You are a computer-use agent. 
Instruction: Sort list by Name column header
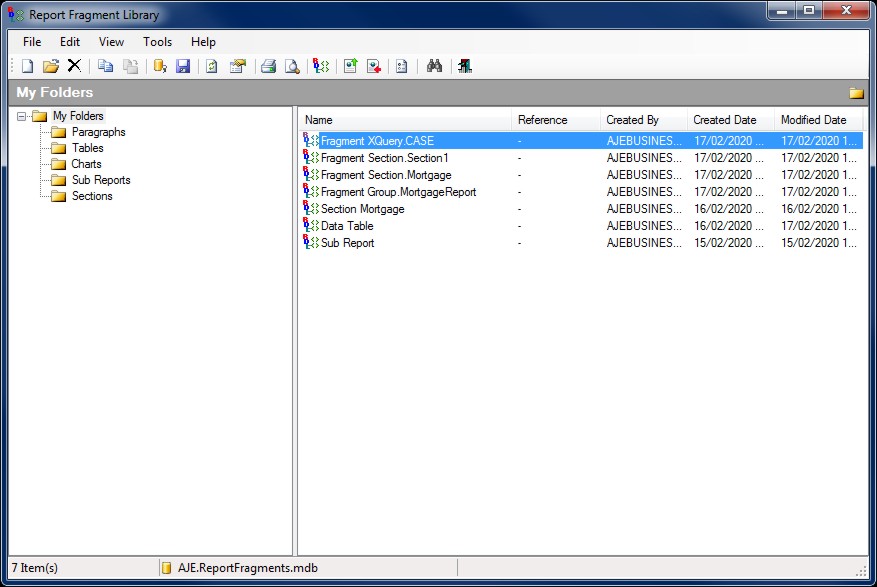[404, 120]
